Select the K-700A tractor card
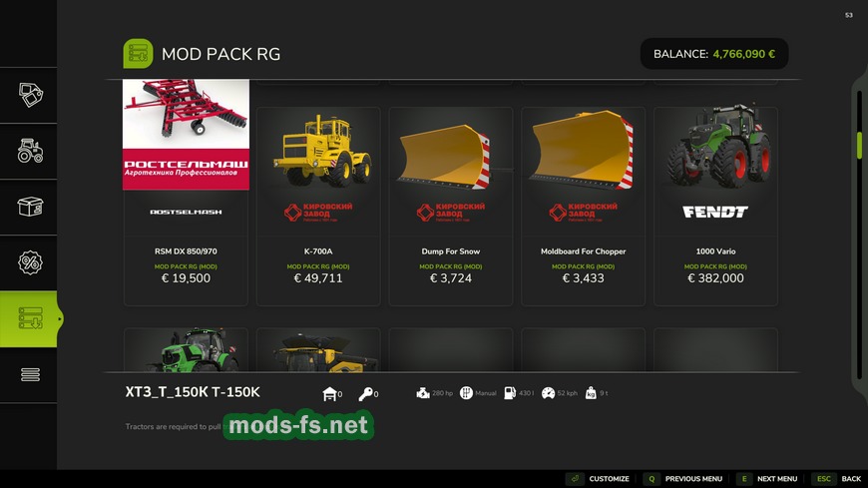Screen dimensions: 868x488 coord(318,206)
